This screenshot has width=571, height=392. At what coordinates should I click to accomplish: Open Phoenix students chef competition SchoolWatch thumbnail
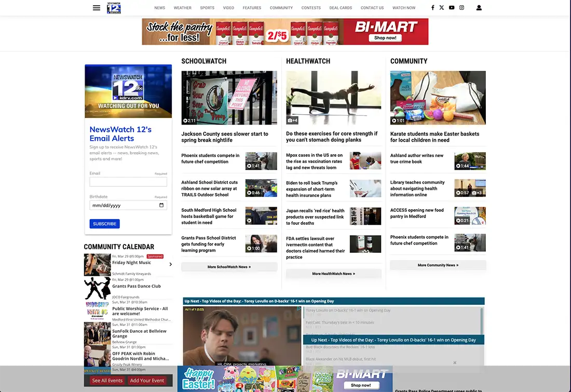[x=261, y=161]
